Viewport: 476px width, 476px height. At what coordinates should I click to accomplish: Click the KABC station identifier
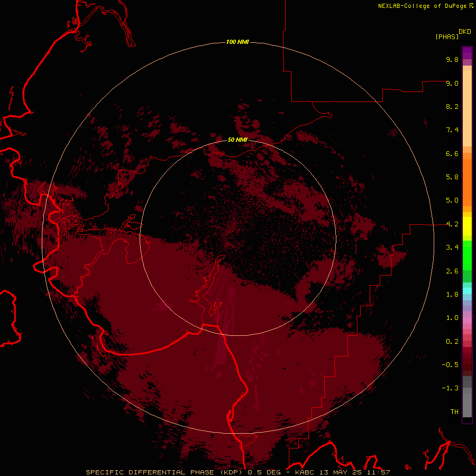[x=305, y=472]
